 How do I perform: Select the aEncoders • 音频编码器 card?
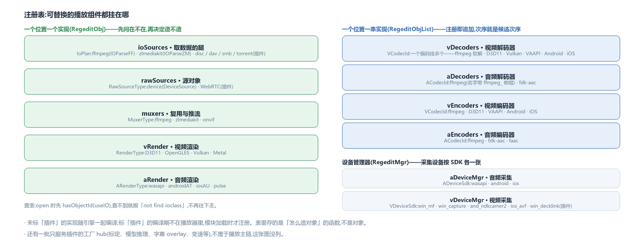tap(481, 136)
